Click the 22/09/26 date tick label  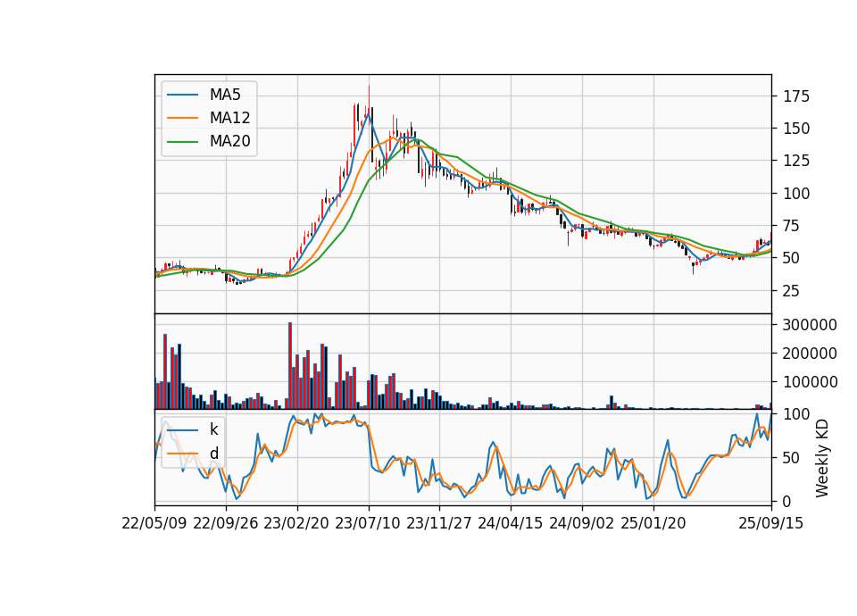[226, 523]
